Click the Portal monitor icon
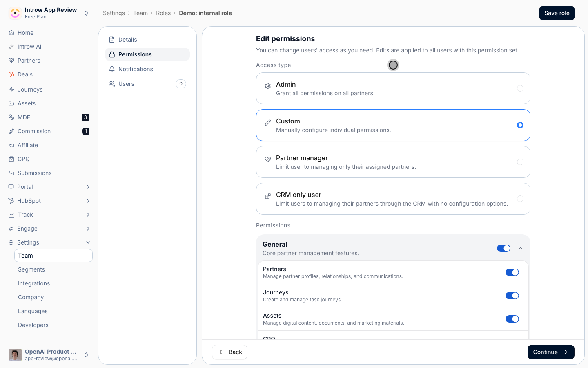 (x=11, y=187)
